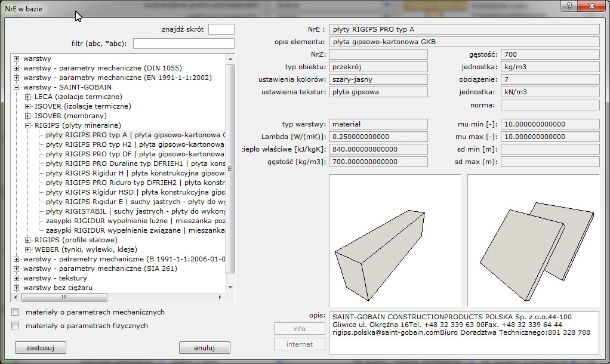This screenshot has height=364, width=610.
Task: Click the 'typ warstwy' field showing materiał
Action: (378, 124)
